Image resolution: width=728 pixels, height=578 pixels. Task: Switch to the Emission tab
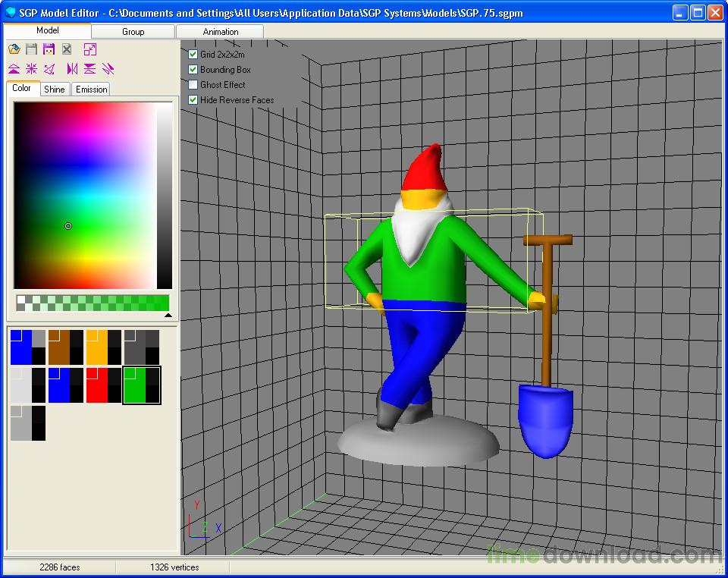click(x=92, y=90)
